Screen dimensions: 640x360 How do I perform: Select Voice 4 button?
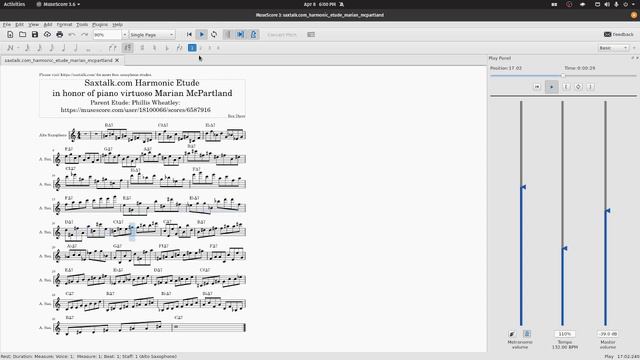218,48
